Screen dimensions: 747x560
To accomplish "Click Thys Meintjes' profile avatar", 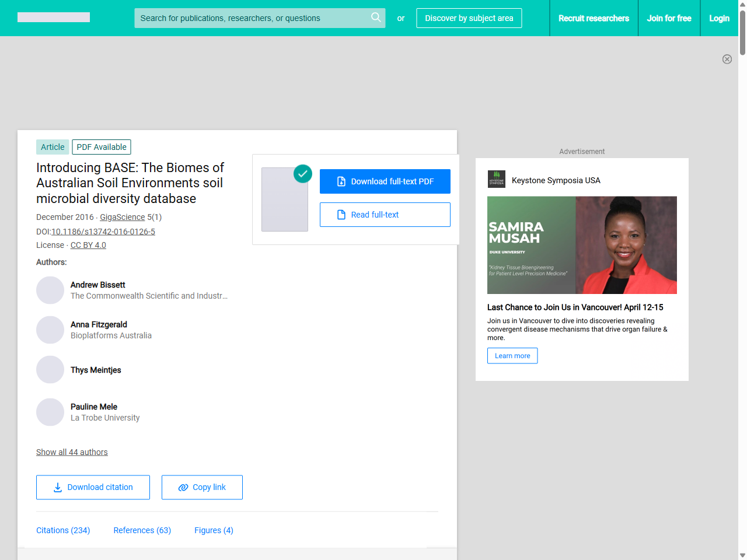I will click(x=50, y=370).
